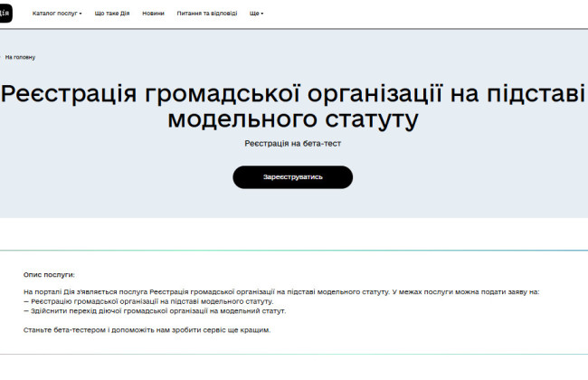Image resolution: width=588 pixels, height=380 pixels.
Task: Expand the Ще dropdown menu
Action: [257, 14]
